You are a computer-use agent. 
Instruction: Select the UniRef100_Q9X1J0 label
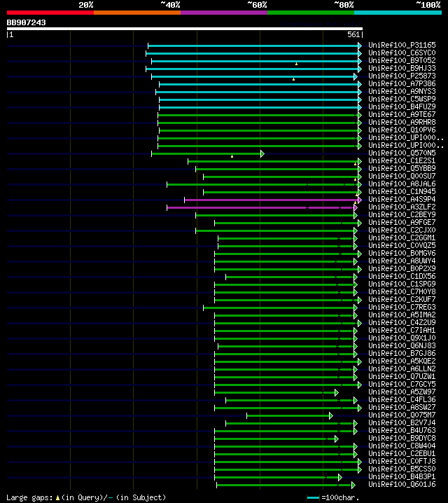tap(402, 338)
